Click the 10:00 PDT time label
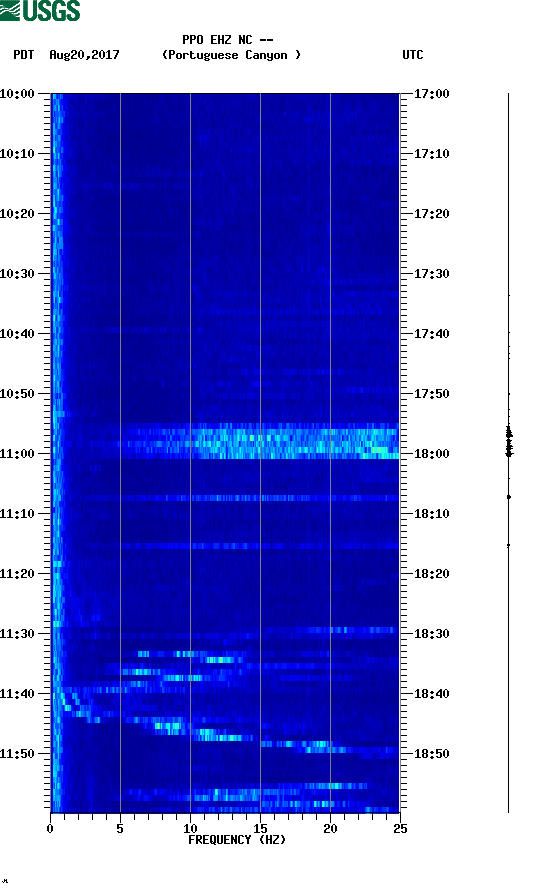 coord(17,94)
